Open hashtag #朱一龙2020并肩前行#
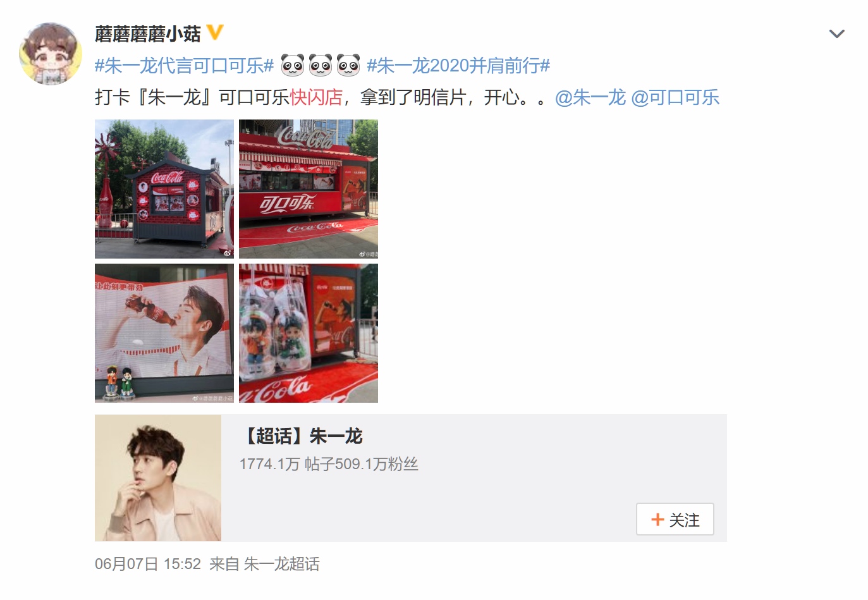 click(458, 65)
